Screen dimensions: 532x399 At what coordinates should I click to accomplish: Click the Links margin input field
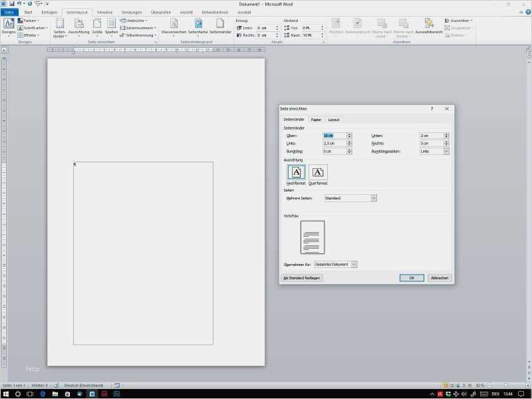click(x=334, y=144)
